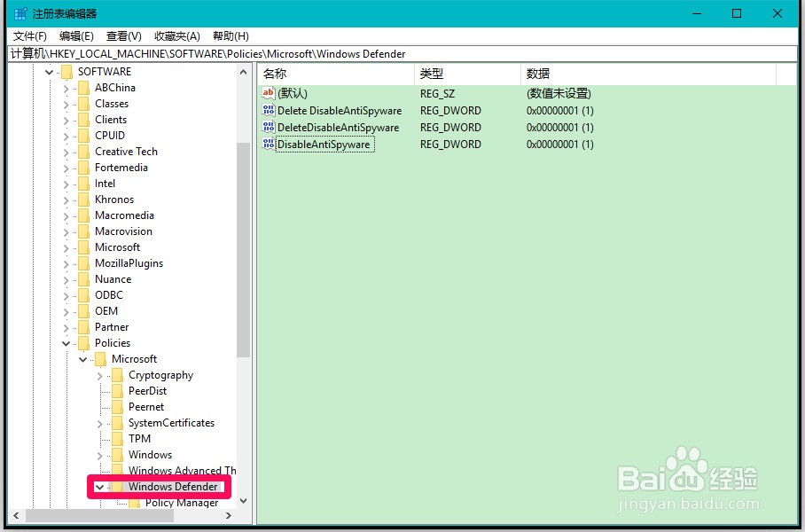The image size is (805, 532).
Task: Sort values by the 名称 column header
Action: (x=336, y=74)
